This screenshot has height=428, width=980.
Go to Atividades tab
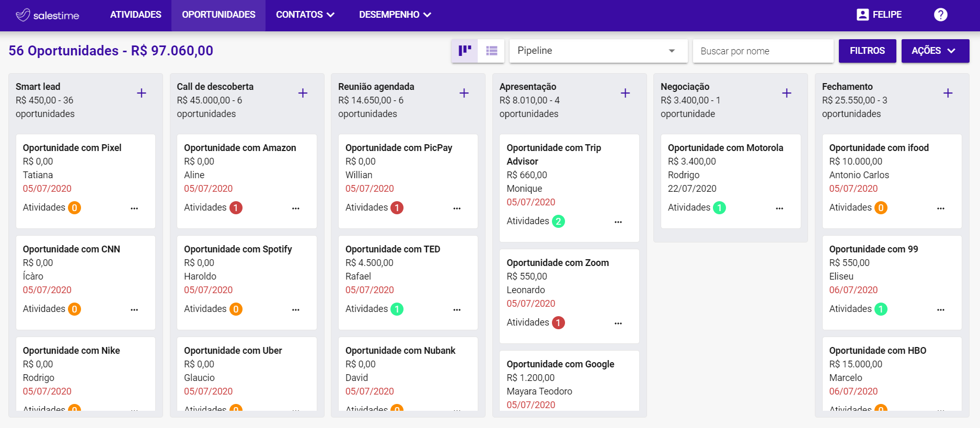pyautogui.click(x=135, y=15)
